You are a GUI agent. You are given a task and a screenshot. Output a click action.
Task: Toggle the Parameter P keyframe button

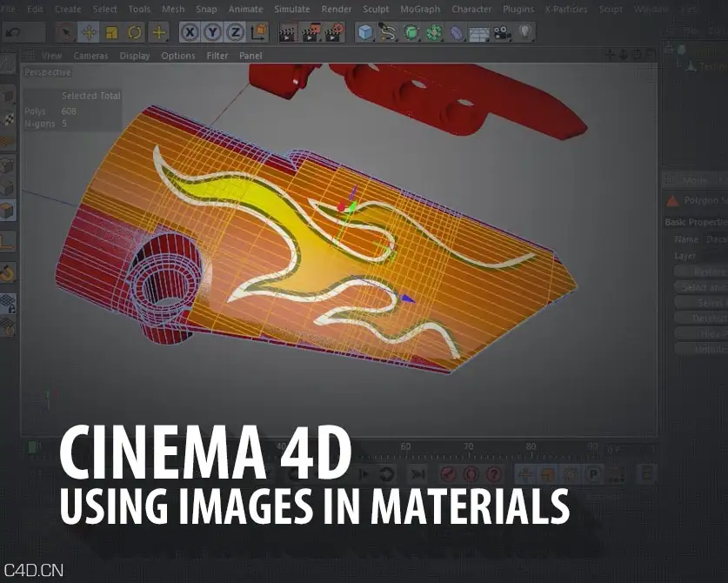(593, 474)
